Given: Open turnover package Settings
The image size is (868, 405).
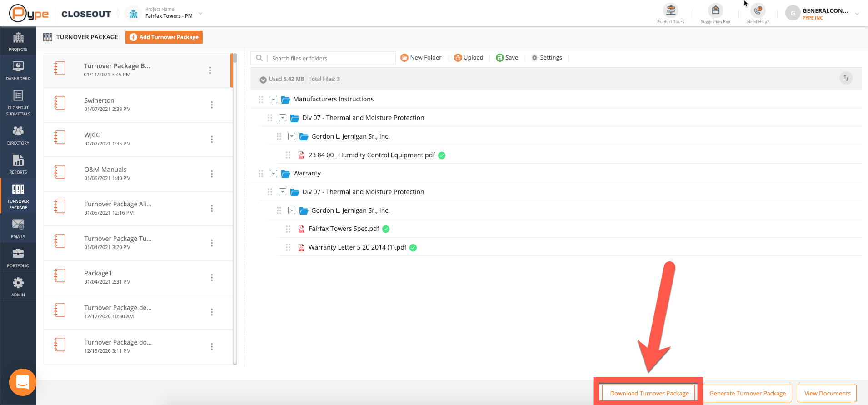Looking at the screenshot, I should click(547, 58).
